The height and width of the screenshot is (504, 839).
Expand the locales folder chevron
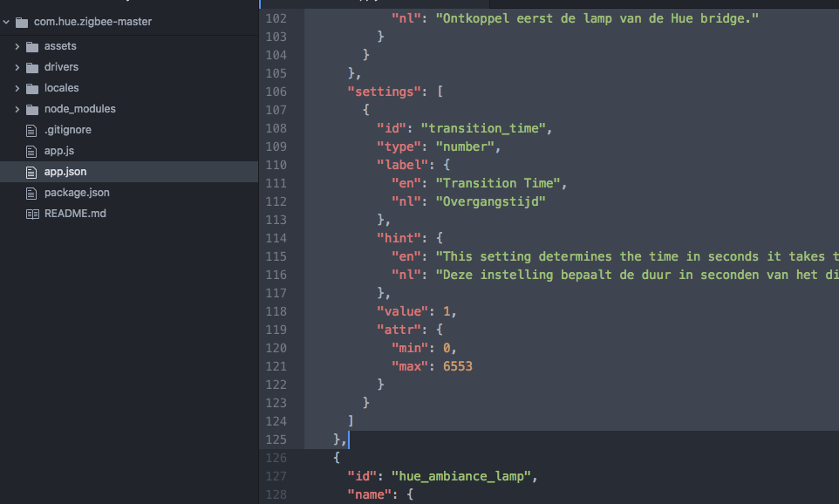pyautogui.click(x=17, y=88)
